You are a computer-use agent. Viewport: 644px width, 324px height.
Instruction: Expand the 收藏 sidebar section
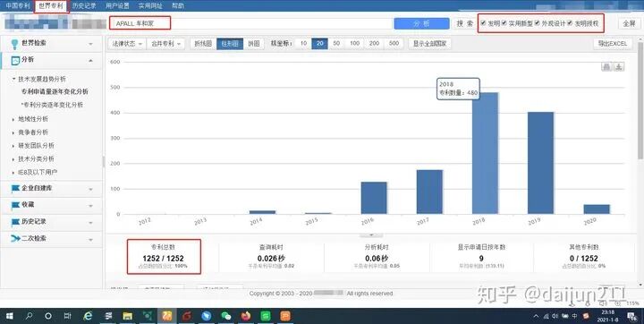pos(90,206)
